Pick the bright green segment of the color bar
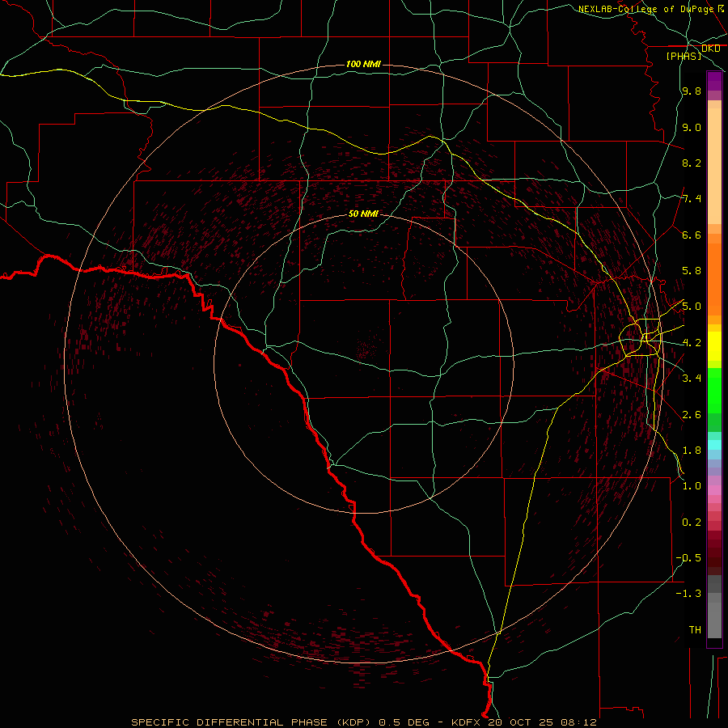Screen dimensions: 728x728 (x=714, y=390)
